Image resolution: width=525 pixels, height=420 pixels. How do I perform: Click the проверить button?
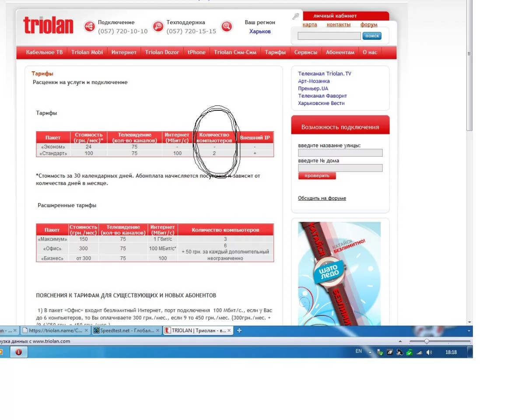(x=317, y=176)
